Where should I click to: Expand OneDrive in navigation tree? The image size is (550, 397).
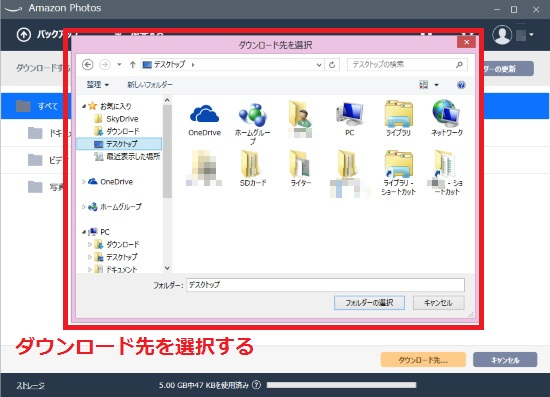[x=84, y=182]
